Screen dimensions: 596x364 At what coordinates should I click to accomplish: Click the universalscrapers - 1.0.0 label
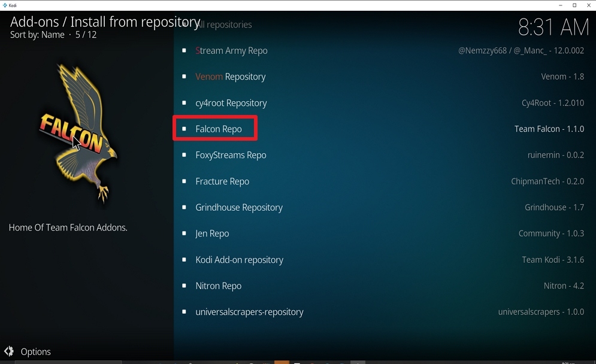pyautogui.click(x=541, y=312)
